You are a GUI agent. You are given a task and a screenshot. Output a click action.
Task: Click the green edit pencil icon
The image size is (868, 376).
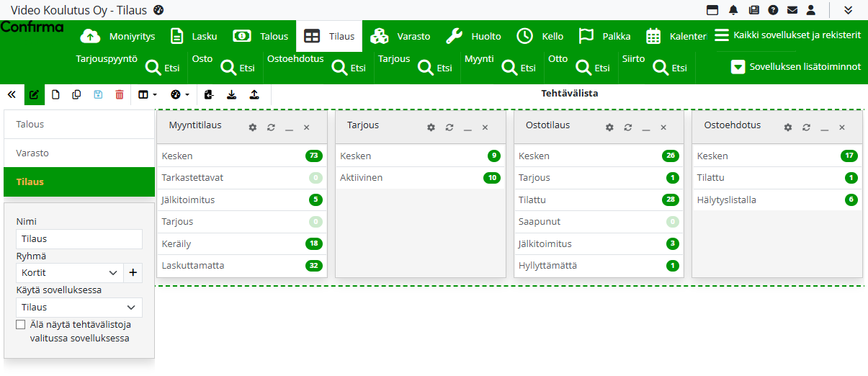34,94
